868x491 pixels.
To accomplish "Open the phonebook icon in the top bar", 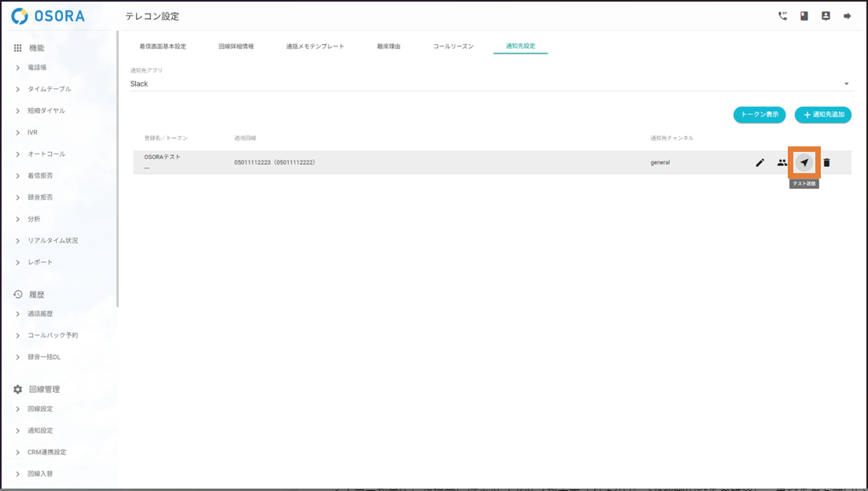I will pyautogui.click(x=804, y=16).
